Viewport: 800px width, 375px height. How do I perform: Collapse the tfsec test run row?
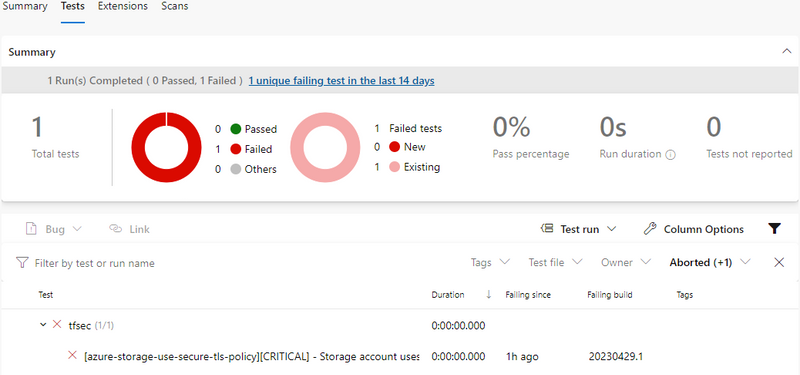click(43, 325)
